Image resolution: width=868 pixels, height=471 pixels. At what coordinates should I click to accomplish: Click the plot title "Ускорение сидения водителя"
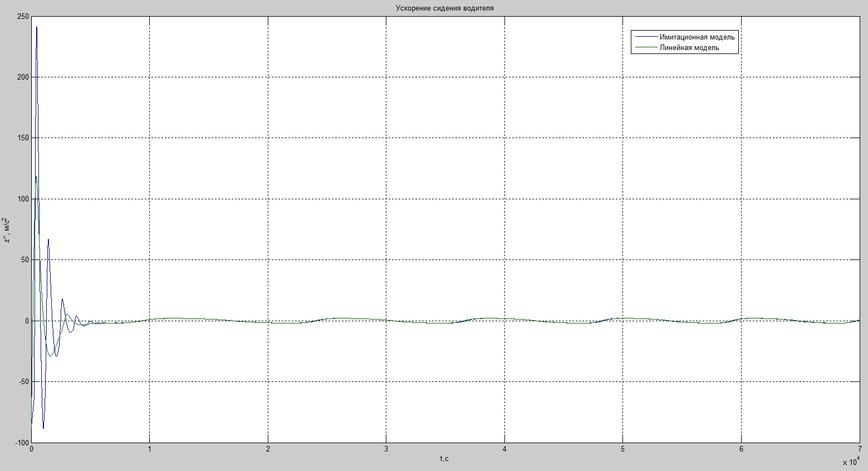[444, 8]
